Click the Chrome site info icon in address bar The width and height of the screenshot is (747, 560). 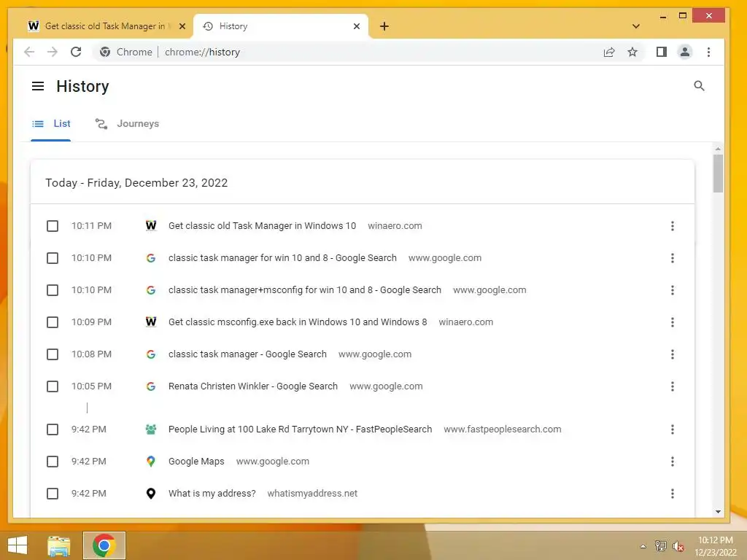(105, 52)
